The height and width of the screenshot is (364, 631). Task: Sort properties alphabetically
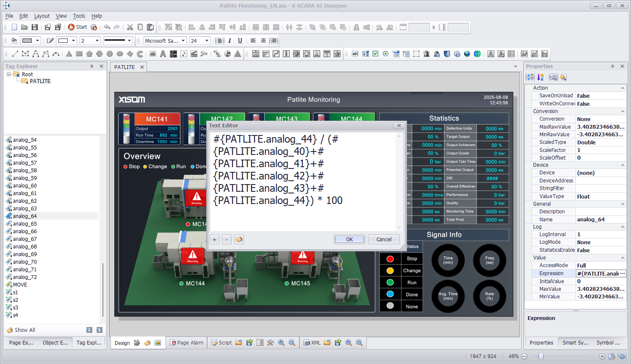540,77
